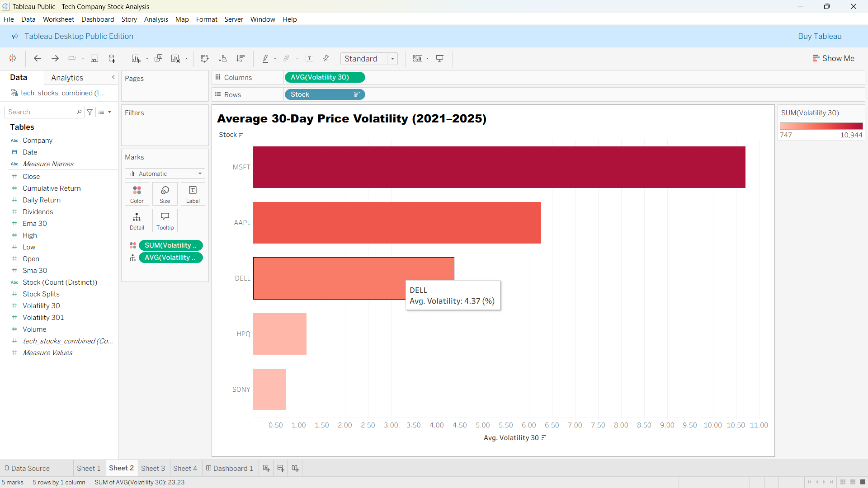The height and width of the screenshot is (488, 868).
Task: Open the Dashboard 1 tab
Action: pyautogui.click(x=230, y=468)
